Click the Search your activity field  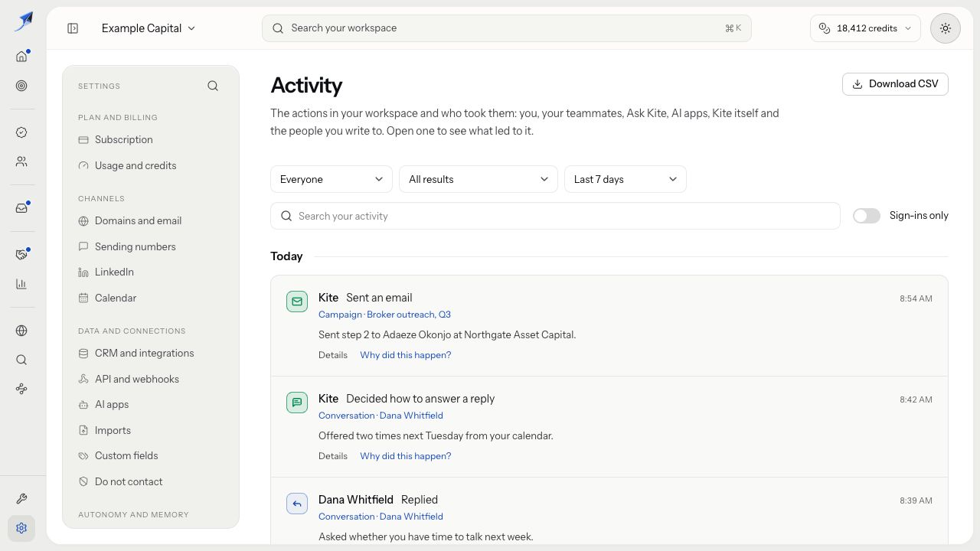click(555, 216)
